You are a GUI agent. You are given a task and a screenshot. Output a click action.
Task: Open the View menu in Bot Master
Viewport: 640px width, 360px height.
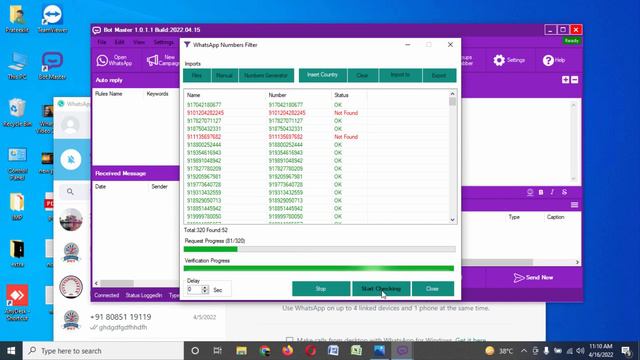tap(139, 42)
